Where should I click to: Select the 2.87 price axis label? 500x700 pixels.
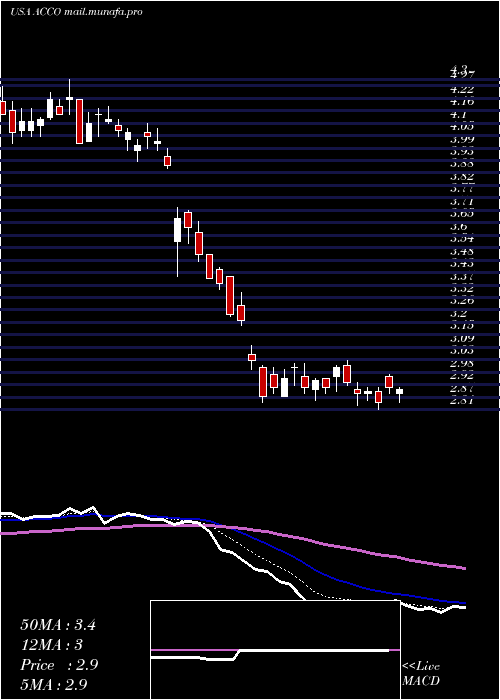(x=462, y=388)
